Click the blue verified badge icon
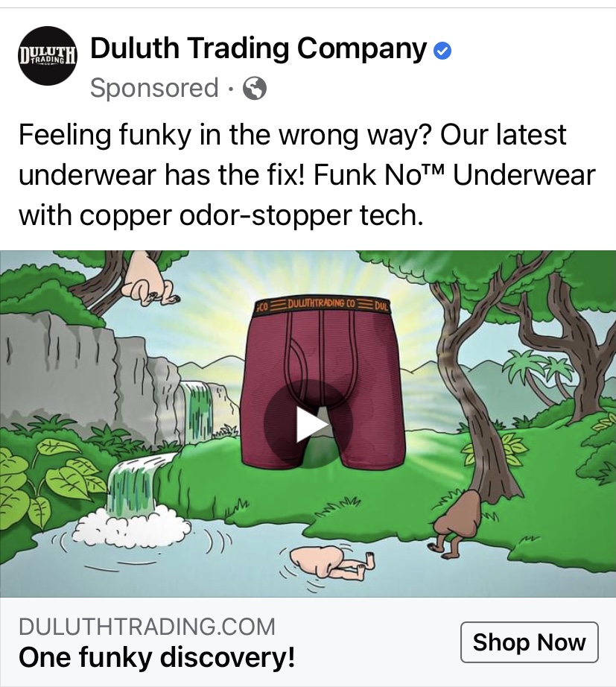 pyautogui.click(x=442, y=51)
